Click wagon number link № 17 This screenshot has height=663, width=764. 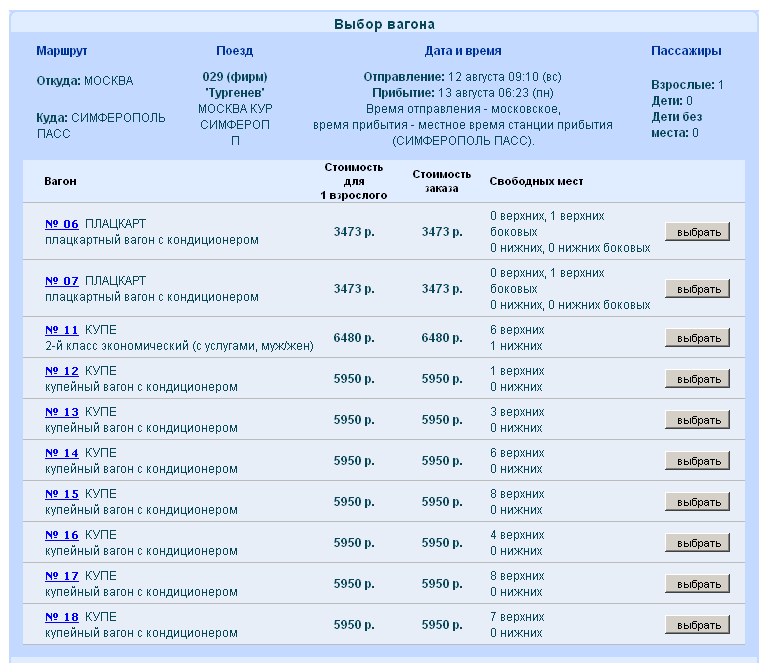click(x=62, y=576)
